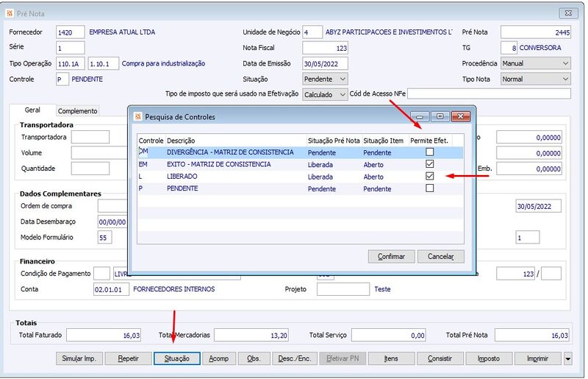The width and height of the screenshot is (588, 379).
Task: Open the Situação button at bottom
Action: (177, 358)
